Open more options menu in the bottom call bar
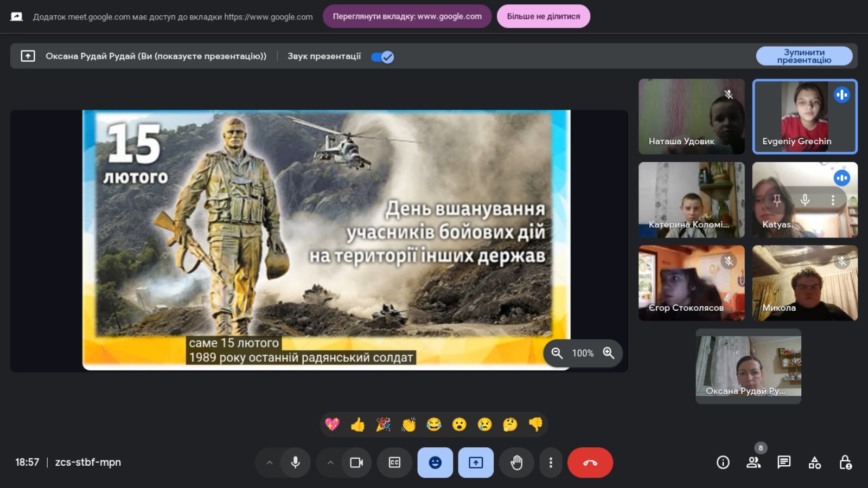The image size is (868, 488). (x=551, y=463)
